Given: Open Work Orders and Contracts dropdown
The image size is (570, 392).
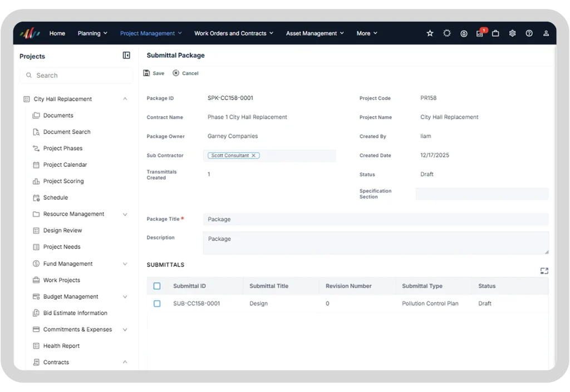Looking at the screenshot, I should (234, 33).
